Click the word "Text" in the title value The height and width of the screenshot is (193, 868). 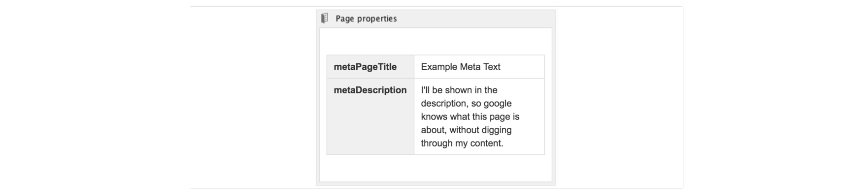(x=491, y=67)
